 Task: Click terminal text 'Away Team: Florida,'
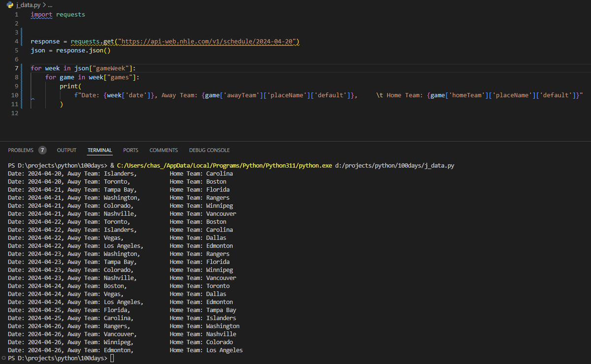pyautogui.click(x=98, y=310)
